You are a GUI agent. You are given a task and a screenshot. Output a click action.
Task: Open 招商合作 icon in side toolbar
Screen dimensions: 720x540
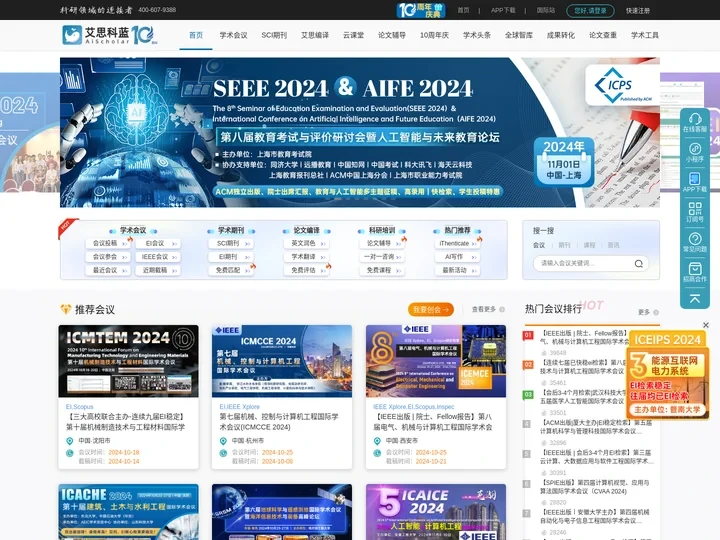695,272
